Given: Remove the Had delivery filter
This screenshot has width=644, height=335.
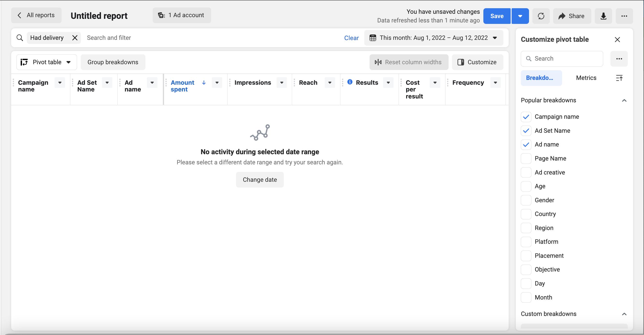Looking at the screenshot, I should [75, 38].
